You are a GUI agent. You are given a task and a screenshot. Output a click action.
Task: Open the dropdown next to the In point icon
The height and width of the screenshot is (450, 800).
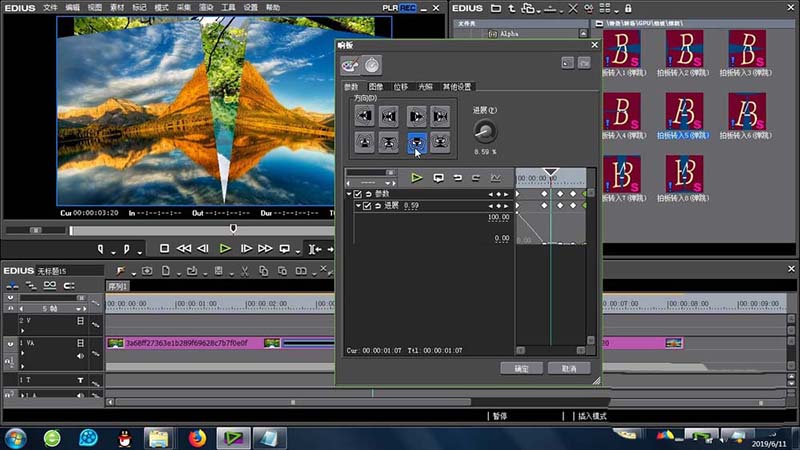pyautogui.click(x=113, y=252)
